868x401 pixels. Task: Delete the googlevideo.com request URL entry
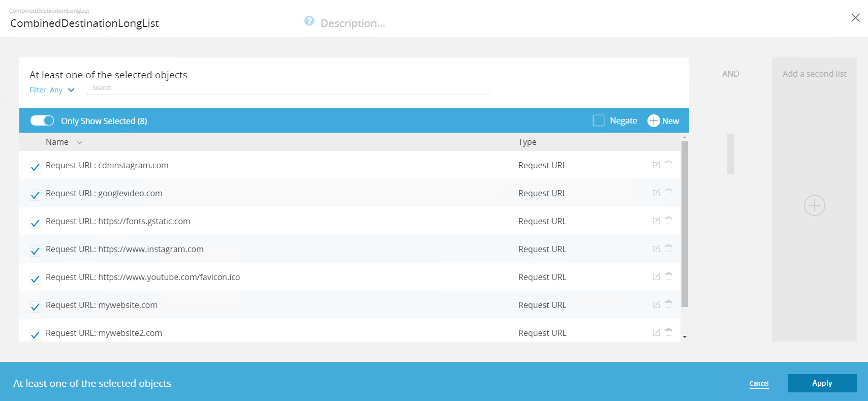(668, 193)
